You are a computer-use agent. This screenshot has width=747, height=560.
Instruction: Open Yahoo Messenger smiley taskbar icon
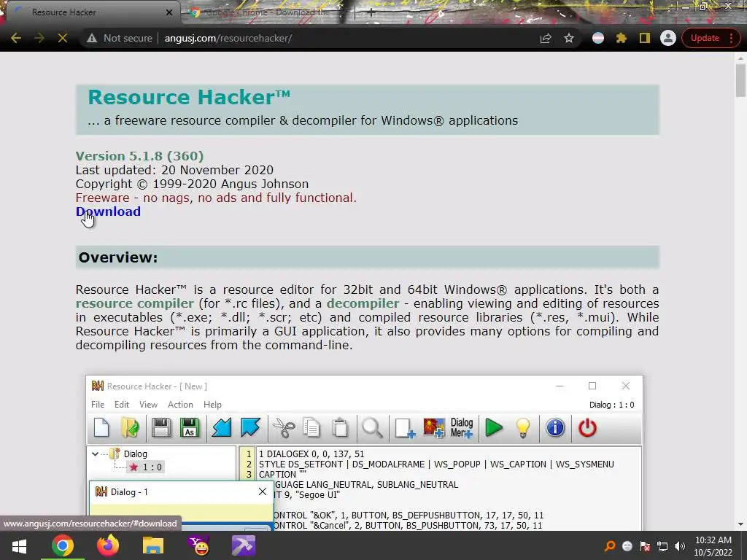tap(198, 545)
